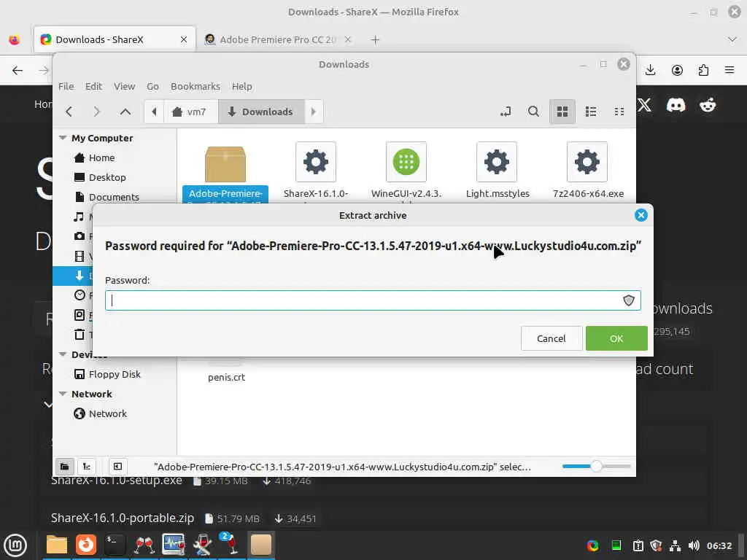Click the OK button in Extract archive dialog
Viewport: 747px width, 560px height.
click(616, 338)
